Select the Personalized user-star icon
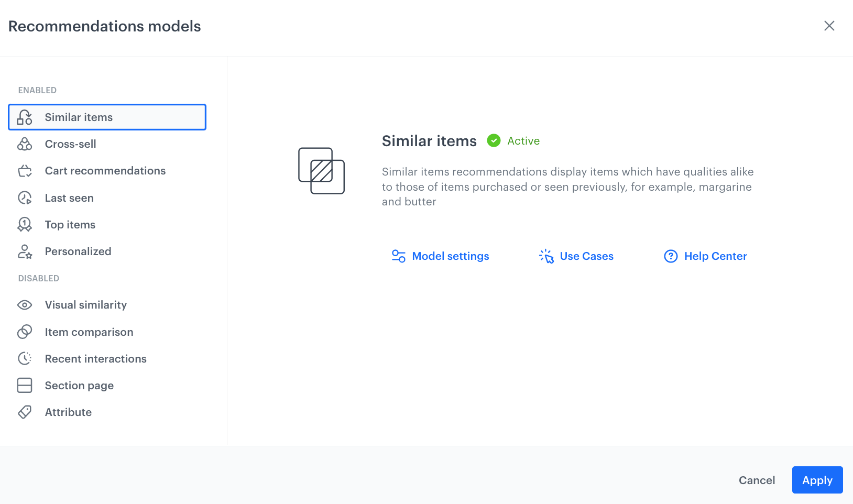The width and height of the screenshot is (853, 504). [x=25, y=251]
